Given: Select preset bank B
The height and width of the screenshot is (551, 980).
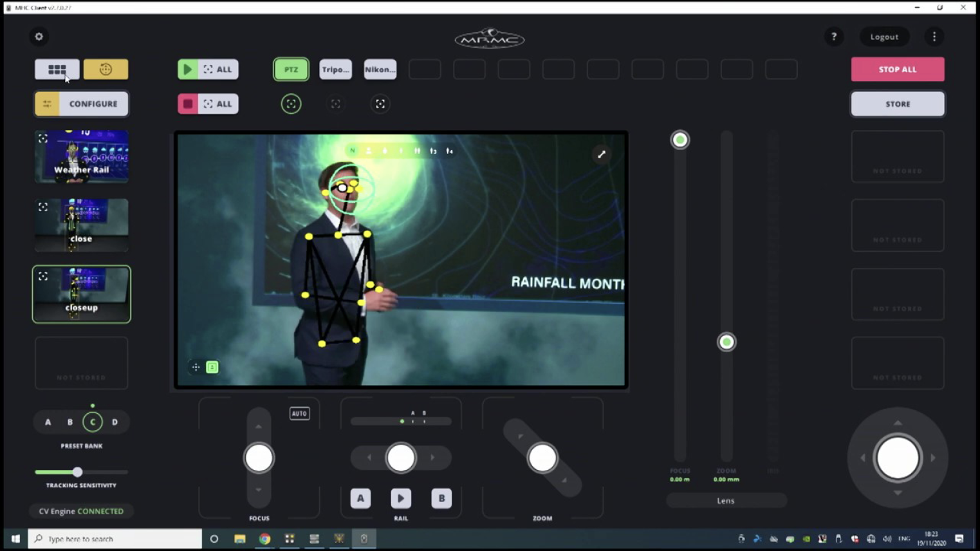Looking at the screenshot, I should [x=70, y=422].
